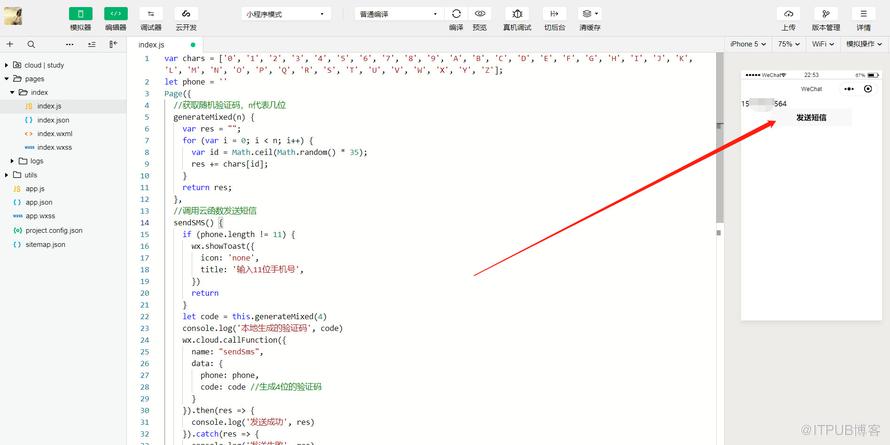Open 详情 project details panel
This screenshot has width=890, height=445.
click(863, 14)
